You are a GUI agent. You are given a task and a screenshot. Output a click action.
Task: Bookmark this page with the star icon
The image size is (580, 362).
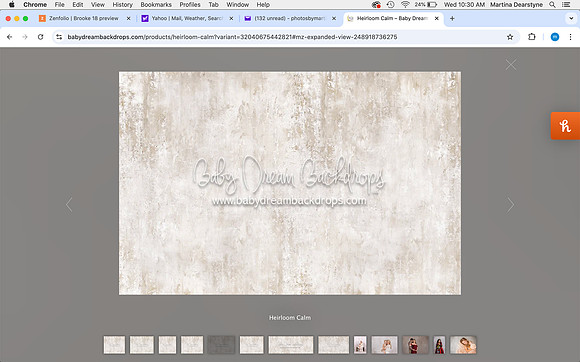coord(510,37)
